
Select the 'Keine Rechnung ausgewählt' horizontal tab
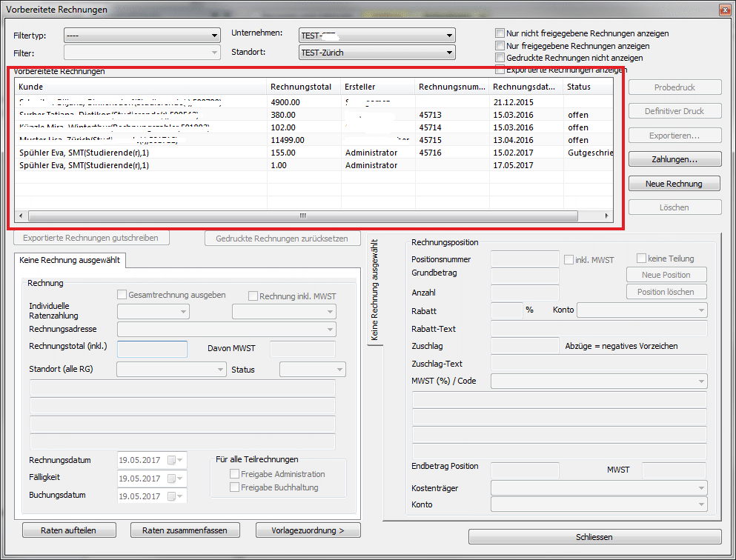(70, 260)
